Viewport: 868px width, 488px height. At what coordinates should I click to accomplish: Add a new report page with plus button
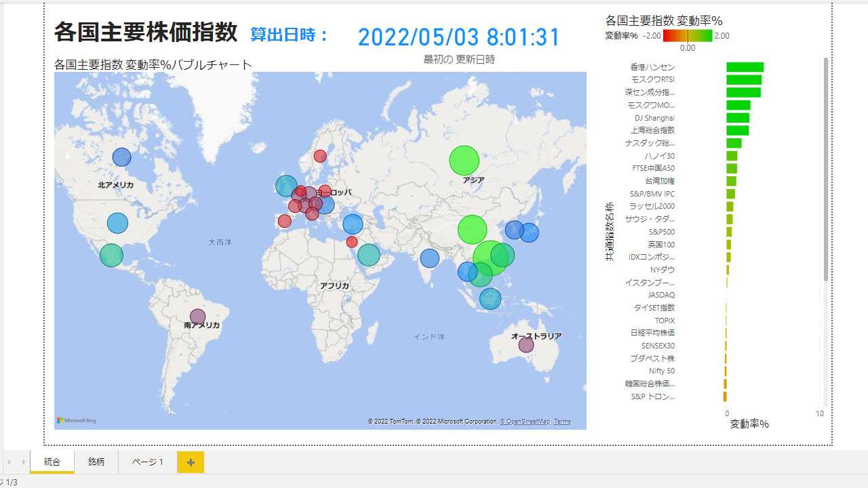pos(191,462)
